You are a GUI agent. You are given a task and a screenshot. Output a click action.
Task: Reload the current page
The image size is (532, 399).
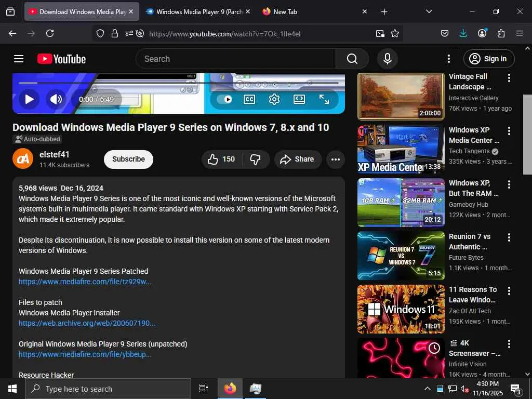pyautogui.click(x=50, y=33)
